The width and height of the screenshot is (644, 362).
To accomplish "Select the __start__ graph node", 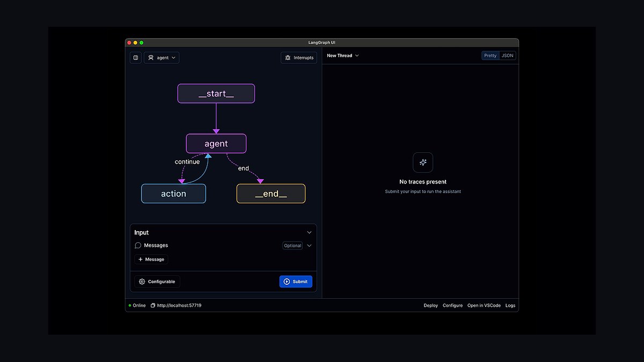I will (216, 94).
